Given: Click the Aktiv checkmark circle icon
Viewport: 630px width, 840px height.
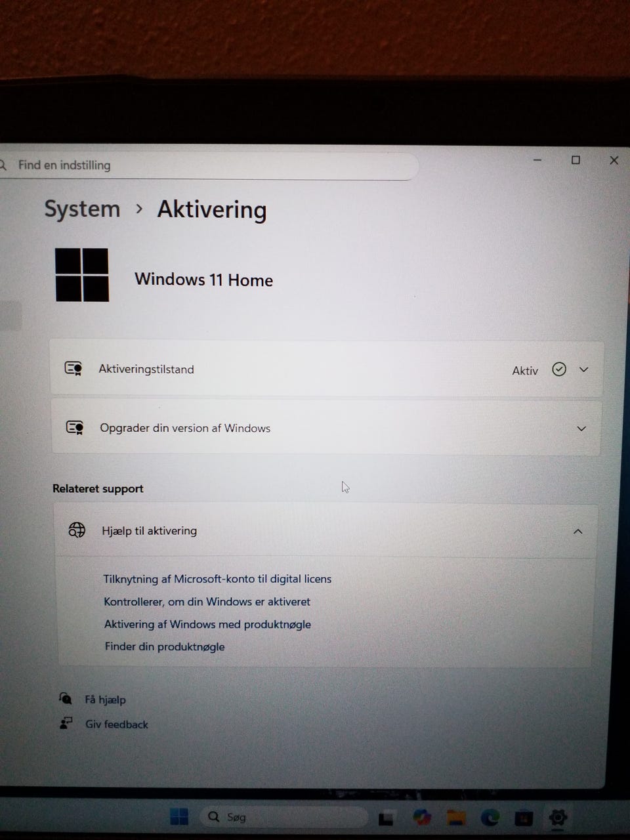Looking at the screenshot, I should tap(559, 369).
